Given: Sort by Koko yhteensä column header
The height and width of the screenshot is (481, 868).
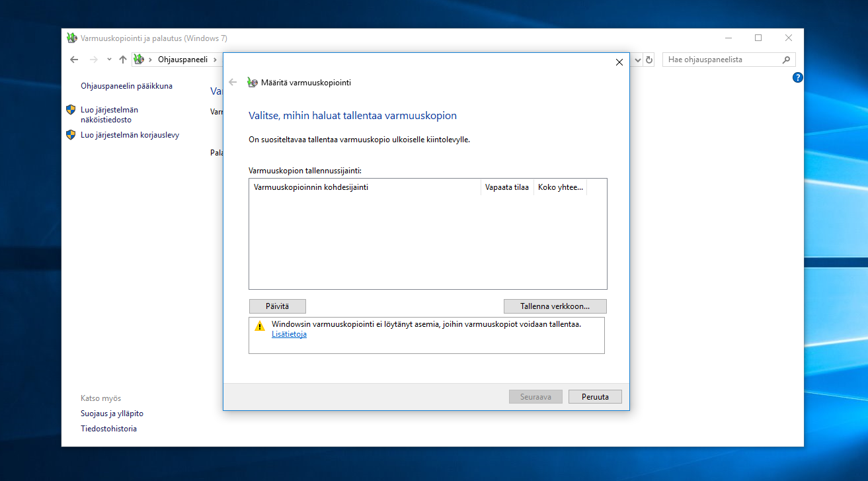Looking at the screenshot, I should [561, 187].
